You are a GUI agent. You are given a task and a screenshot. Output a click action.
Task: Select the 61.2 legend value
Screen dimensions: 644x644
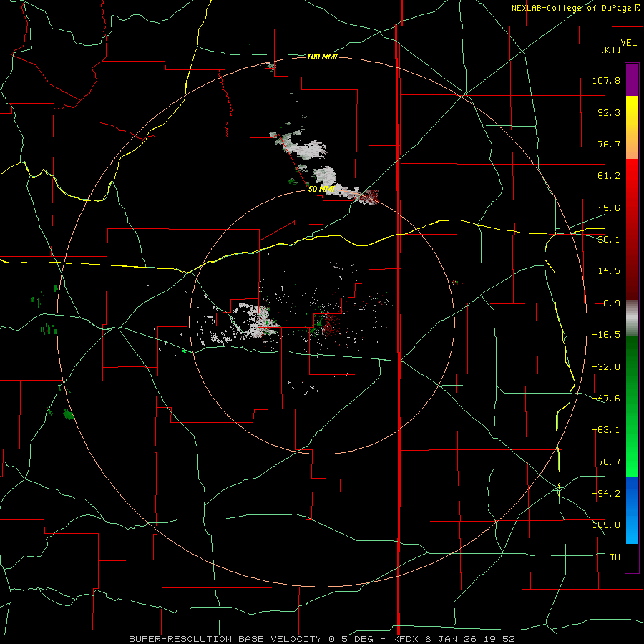tap(609, 176)
